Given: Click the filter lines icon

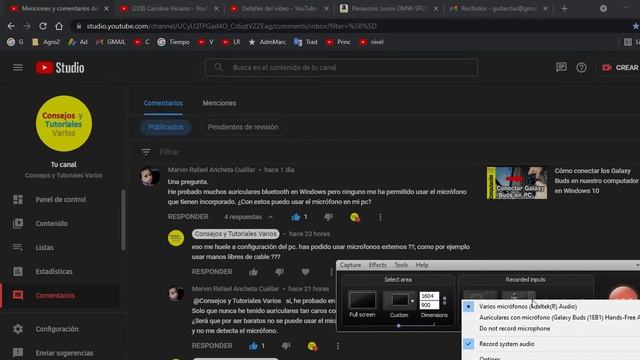Looking at the screenshot, I should coord(146,152).
